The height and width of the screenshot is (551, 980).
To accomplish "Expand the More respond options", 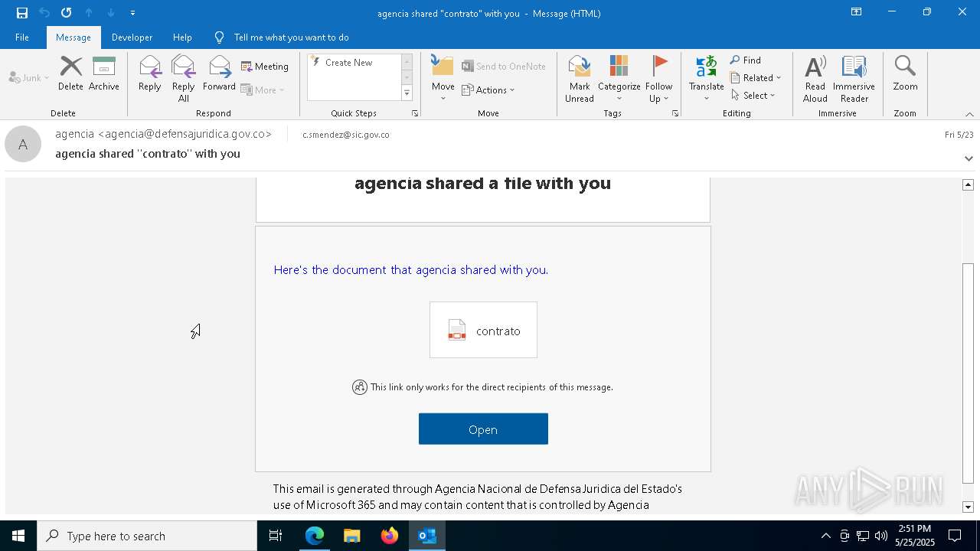I will (263, 90).
